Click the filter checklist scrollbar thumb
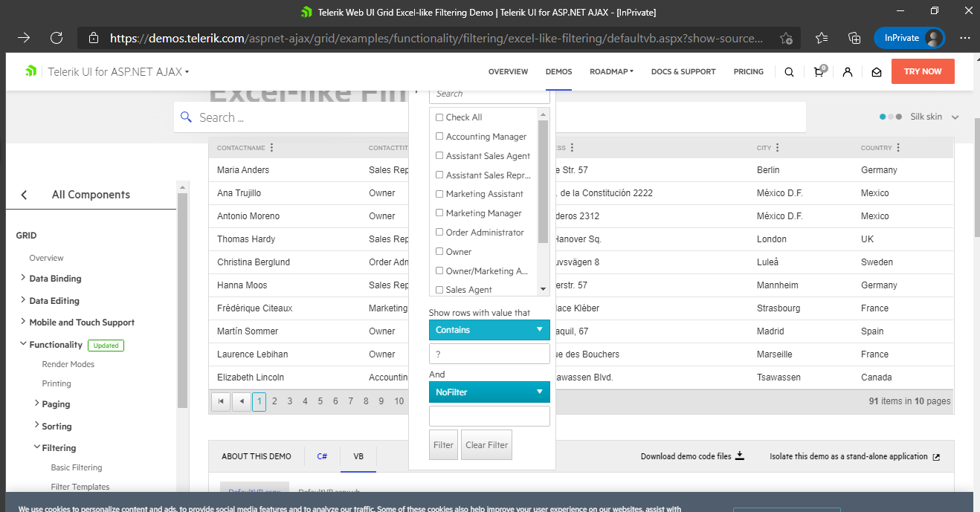 click(543, 181)
